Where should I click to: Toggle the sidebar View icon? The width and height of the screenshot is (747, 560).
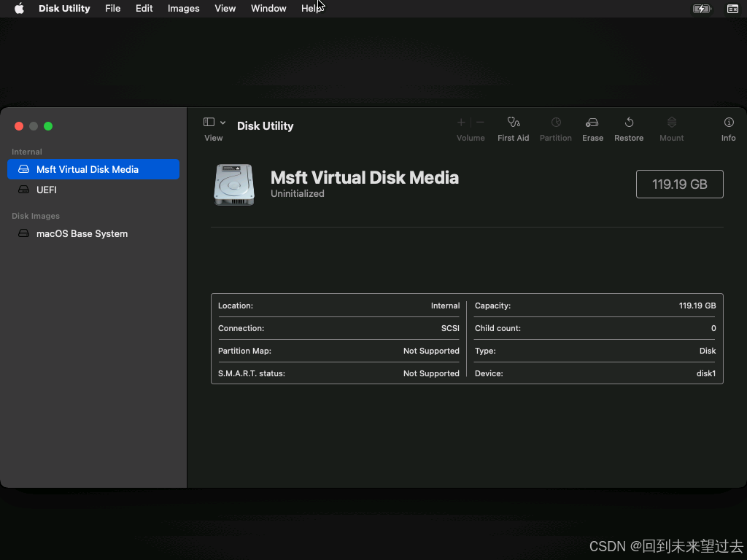[x=209, y=122]
